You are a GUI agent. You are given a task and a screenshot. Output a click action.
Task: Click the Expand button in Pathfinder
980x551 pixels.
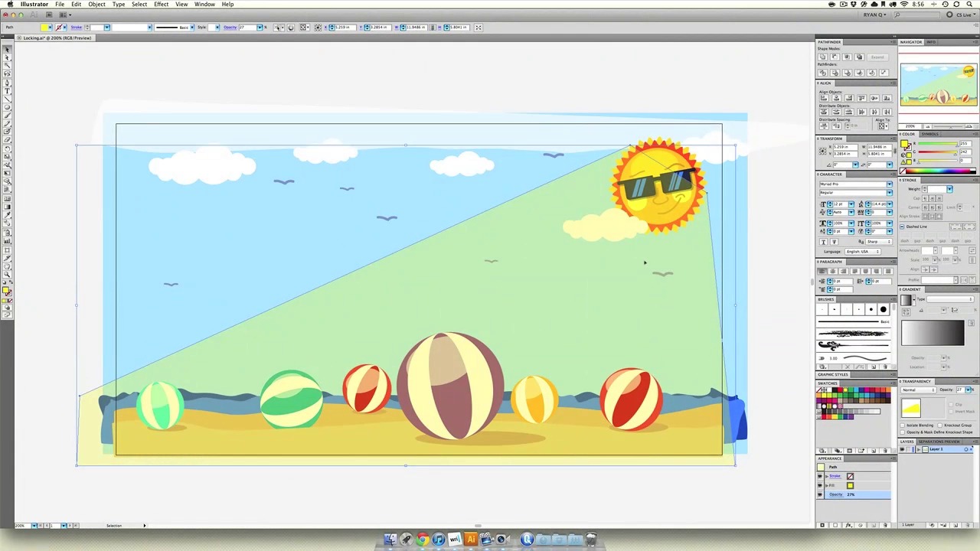click(x=877, y=57)
